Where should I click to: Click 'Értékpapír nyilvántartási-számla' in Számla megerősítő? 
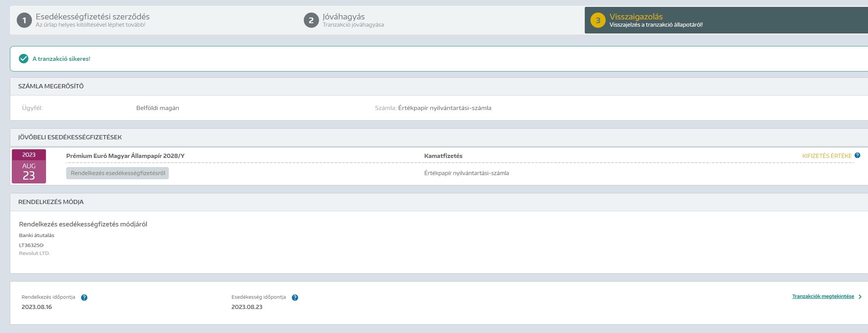coord(444,108)
